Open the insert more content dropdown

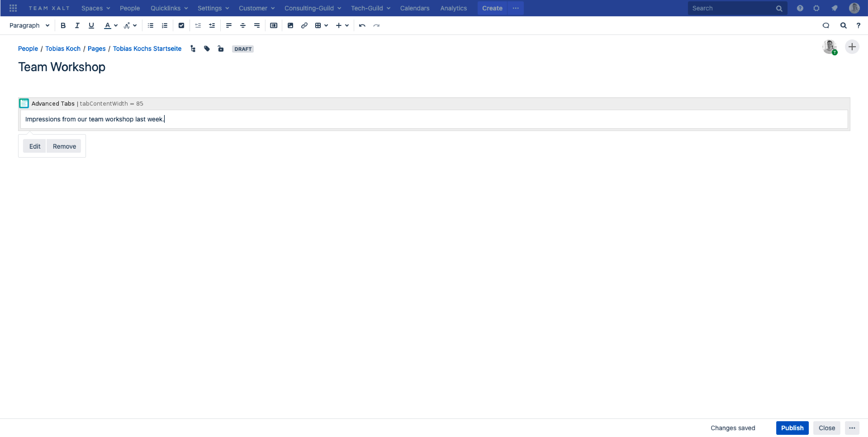pos(342,25)
